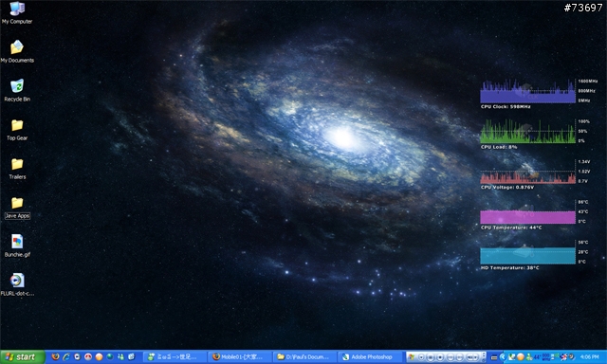Click the 'CPU Clock: 598MHz' label
Image resolution: width=607 pixels, height=364 pixels.
(506, 107)
